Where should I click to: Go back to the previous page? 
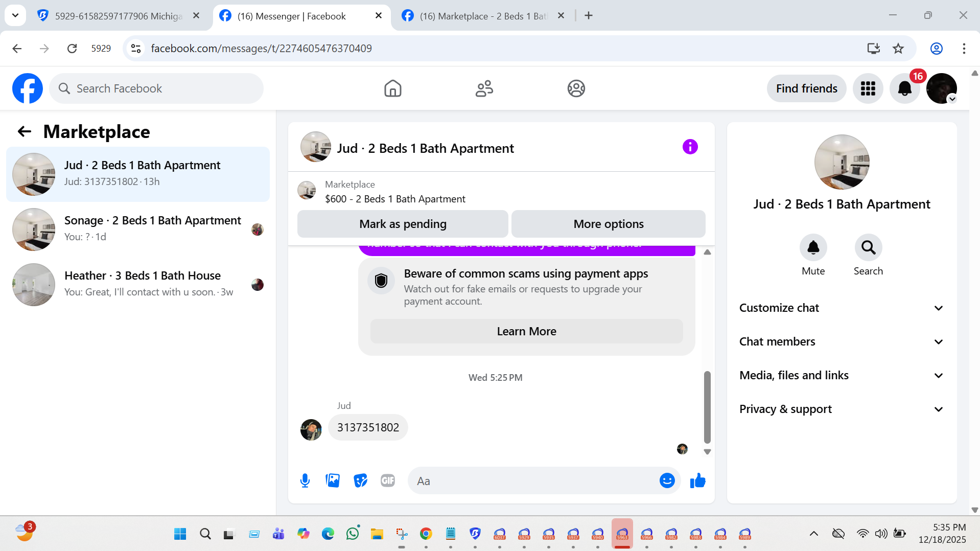point(17,49)
